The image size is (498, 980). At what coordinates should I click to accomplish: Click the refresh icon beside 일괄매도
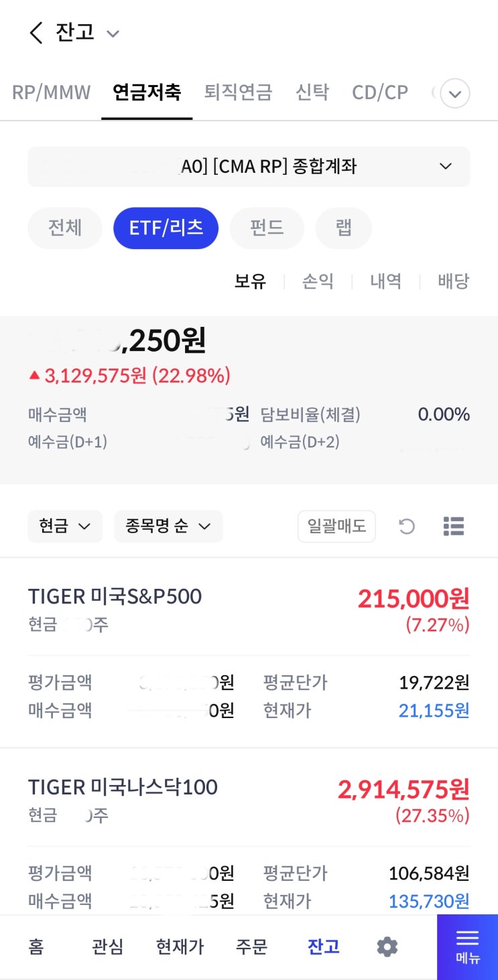click(407, 527)
